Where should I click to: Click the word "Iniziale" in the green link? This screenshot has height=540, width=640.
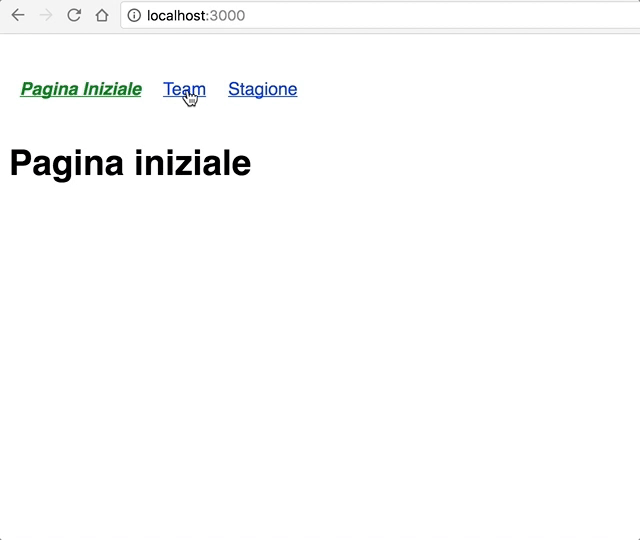point(112,89)
